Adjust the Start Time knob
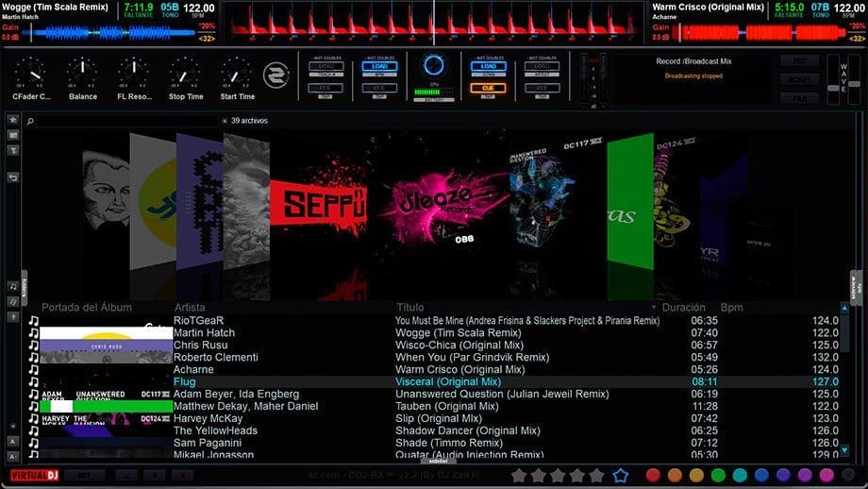 point(237,73)
